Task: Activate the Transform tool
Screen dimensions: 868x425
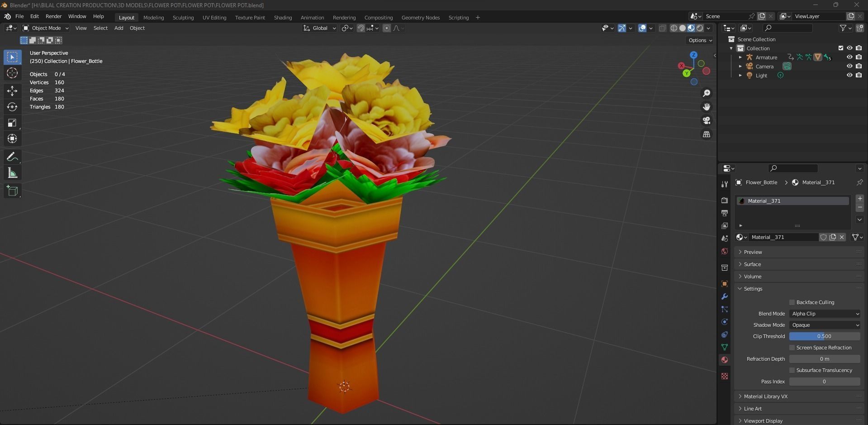Action: (12, 138)
